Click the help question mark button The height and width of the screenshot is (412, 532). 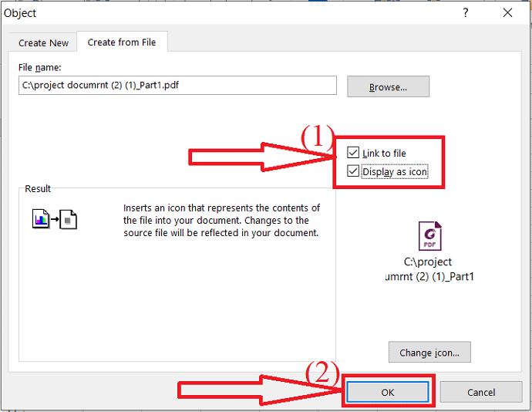pyautogui.click(x=466, y=13)
